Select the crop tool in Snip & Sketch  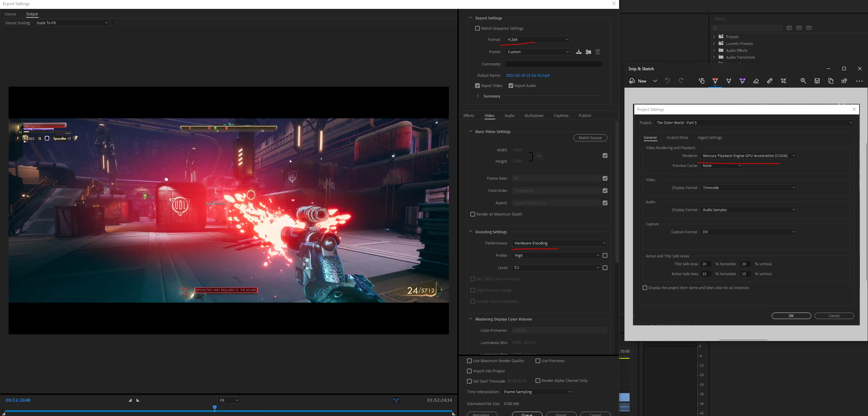tap(783, 81)
